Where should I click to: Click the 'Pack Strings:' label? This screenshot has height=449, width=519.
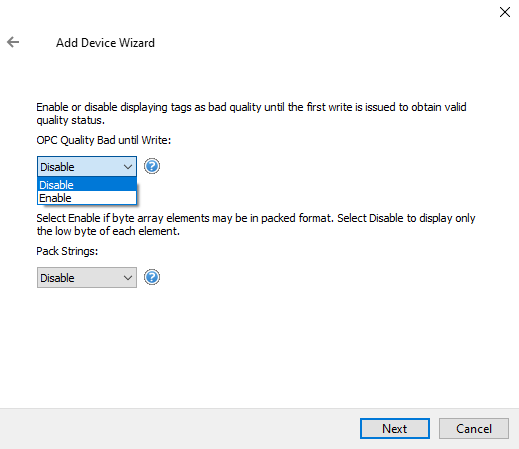coord(67,251)
